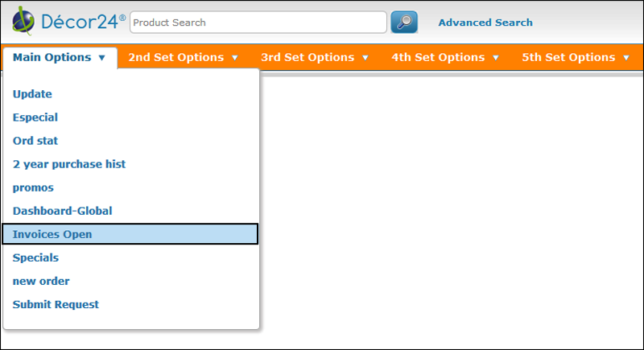Screen dimensions: 644x350
Task: Click the Décor24 brand name text
Action: click(82, 23)
